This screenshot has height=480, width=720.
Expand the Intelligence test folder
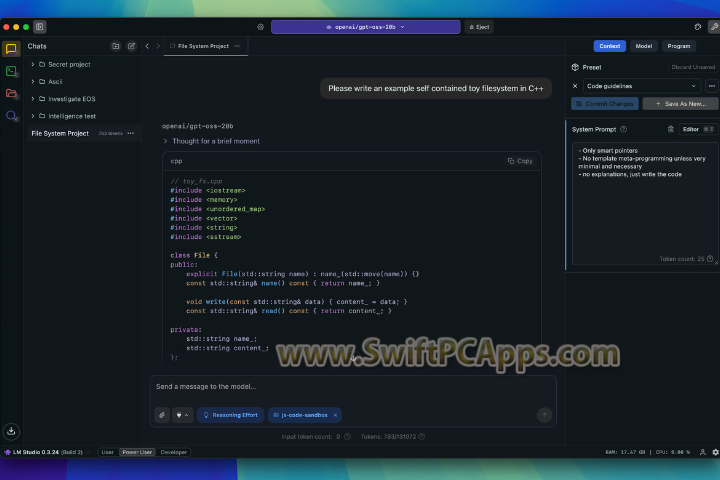coord(33,116)
